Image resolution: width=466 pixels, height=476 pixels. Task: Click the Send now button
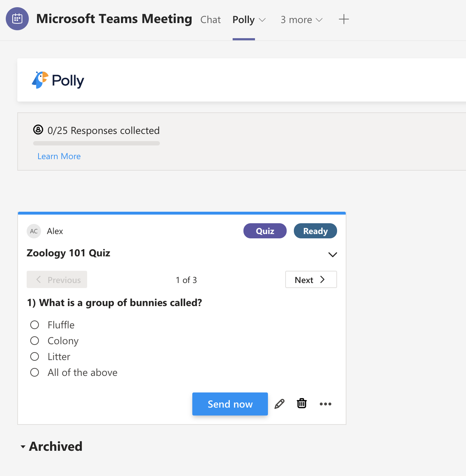pyautogui.click(x=230, y=404)
